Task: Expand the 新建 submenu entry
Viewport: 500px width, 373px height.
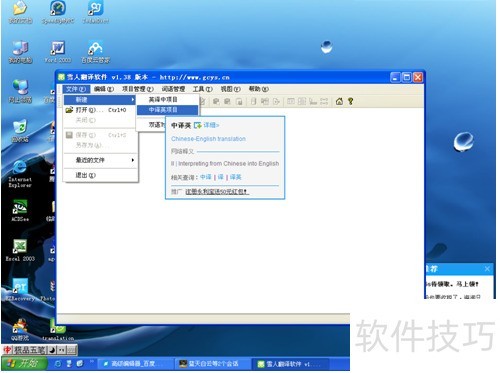Action: 100,99
